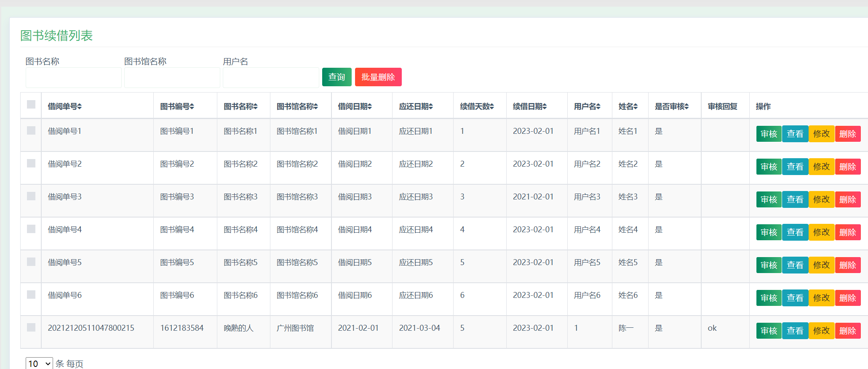Click 删除 for row 借阅单号2
Screen dimensions: 868x369
[x=847, y=167]
